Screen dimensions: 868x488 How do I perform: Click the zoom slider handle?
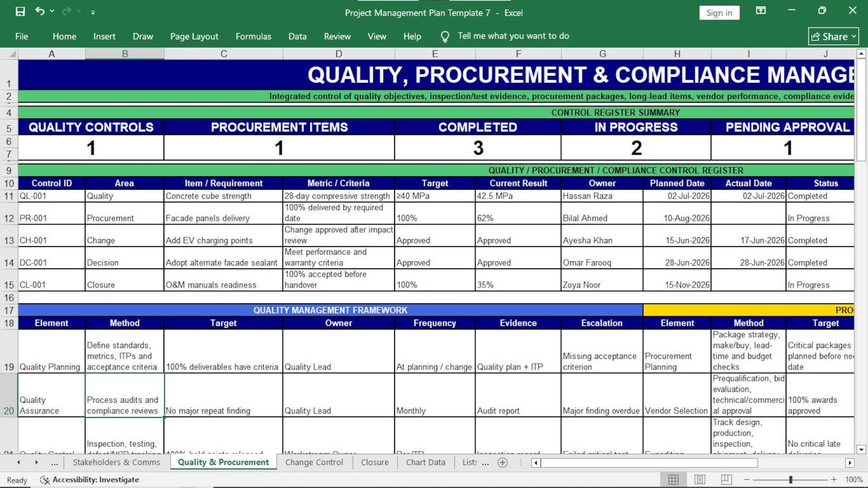pos(790,479)
